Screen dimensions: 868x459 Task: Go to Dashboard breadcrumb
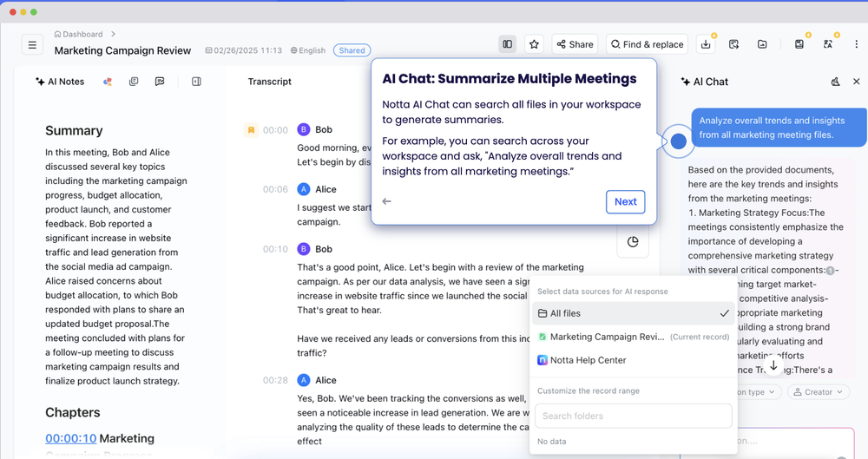pyautogui.click(x=78, y=35)
